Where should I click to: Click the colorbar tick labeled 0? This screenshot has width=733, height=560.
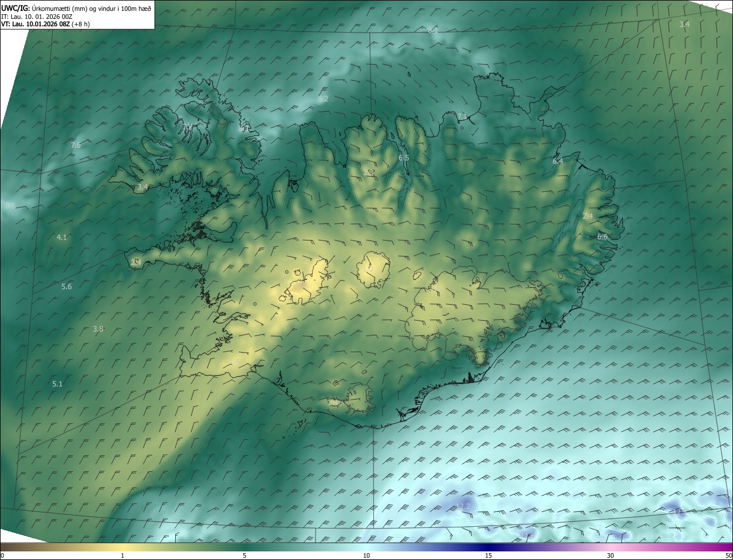tap(2, 555)
